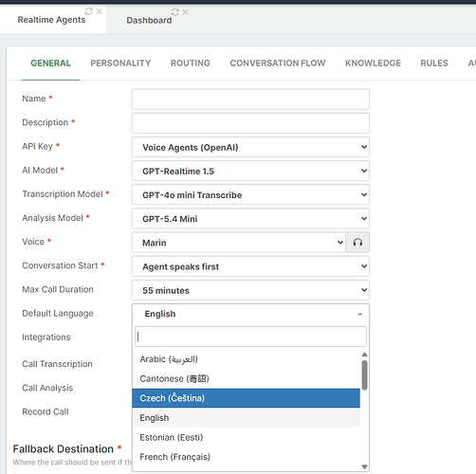Preview the Marin voice with headphones icon
The image size is (476, 474).
357,243
